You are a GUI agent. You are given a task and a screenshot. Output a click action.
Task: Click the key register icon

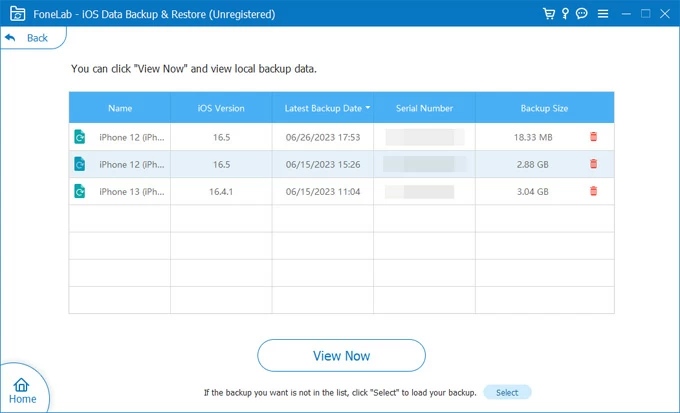[x=564, y=14]
